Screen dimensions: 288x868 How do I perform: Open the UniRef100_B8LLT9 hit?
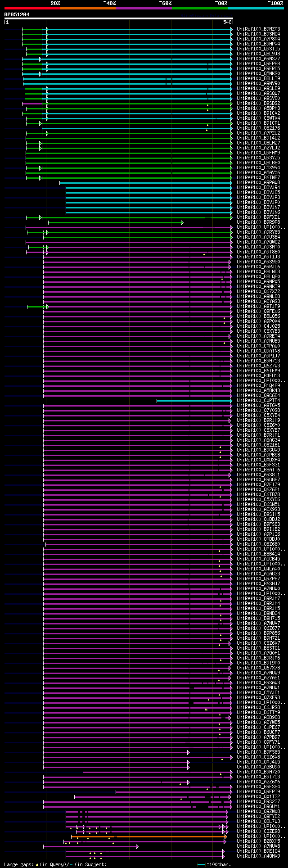click(x=258, y=78)
